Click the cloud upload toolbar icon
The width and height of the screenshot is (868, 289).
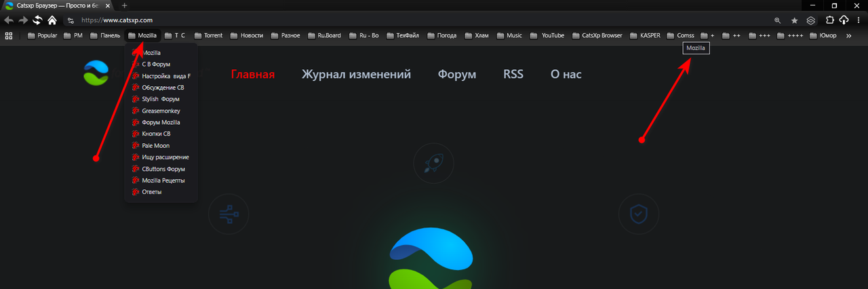844,20
